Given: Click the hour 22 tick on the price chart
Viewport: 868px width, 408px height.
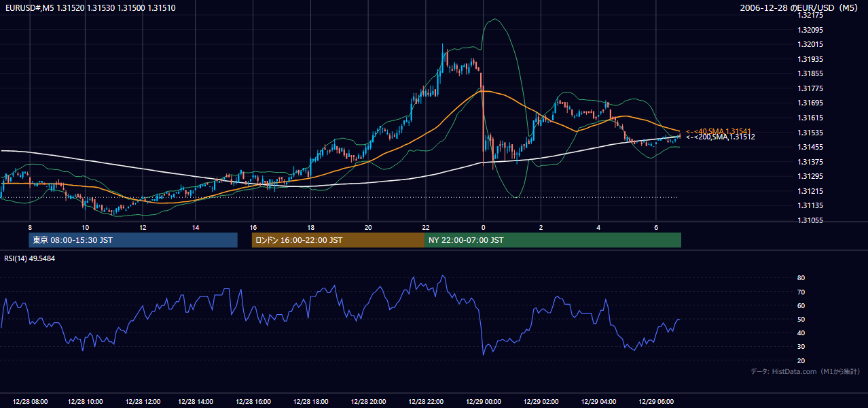Looking at the screenshot, I should (425, 227).
